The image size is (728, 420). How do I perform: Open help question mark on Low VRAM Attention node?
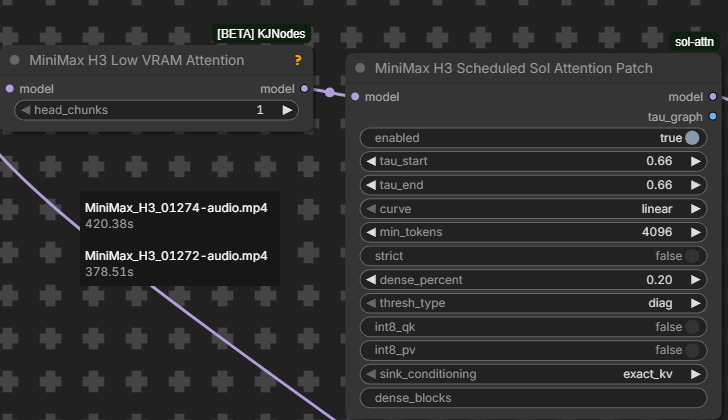click(x=298, y=60)
